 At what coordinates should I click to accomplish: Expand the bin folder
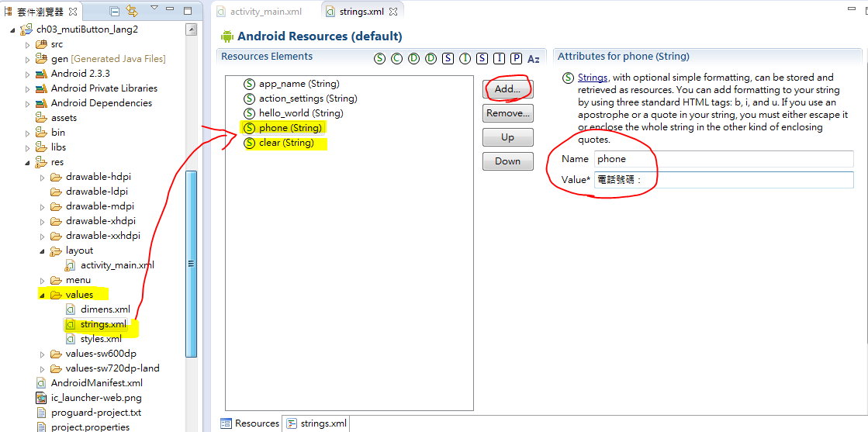[27, 133]
